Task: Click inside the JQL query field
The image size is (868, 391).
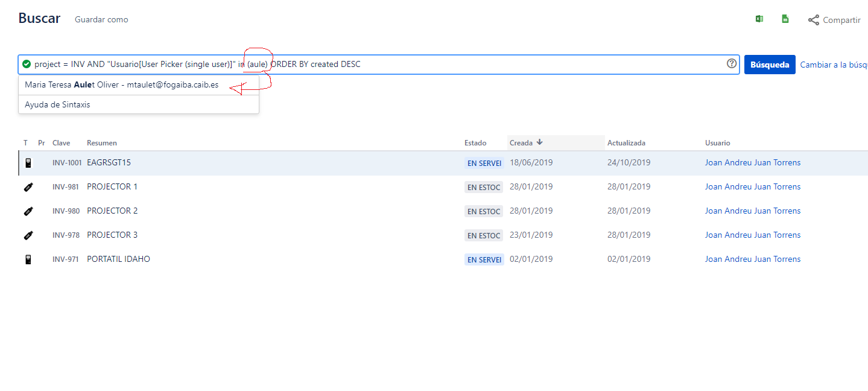Action: click(x=379, y=65)
